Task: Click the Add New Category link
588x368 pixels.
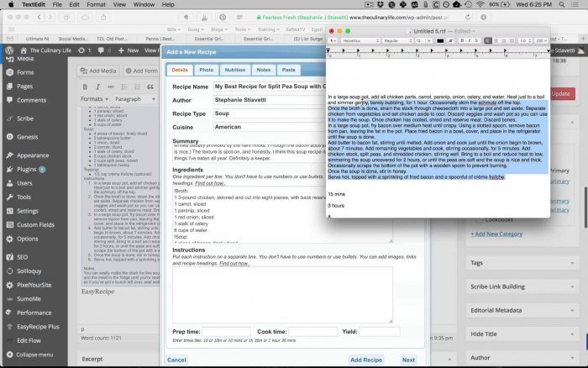Action: 496,234
